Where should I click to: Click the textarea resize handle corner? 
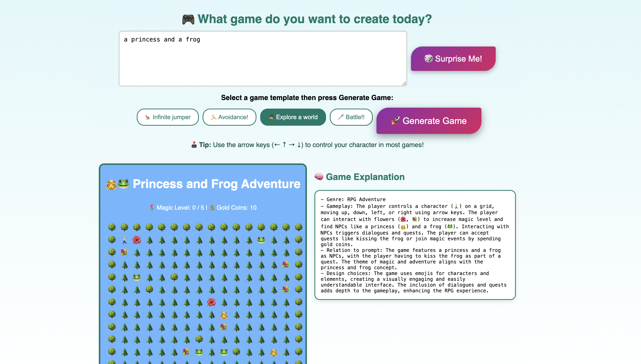click(x=404, y=83)
